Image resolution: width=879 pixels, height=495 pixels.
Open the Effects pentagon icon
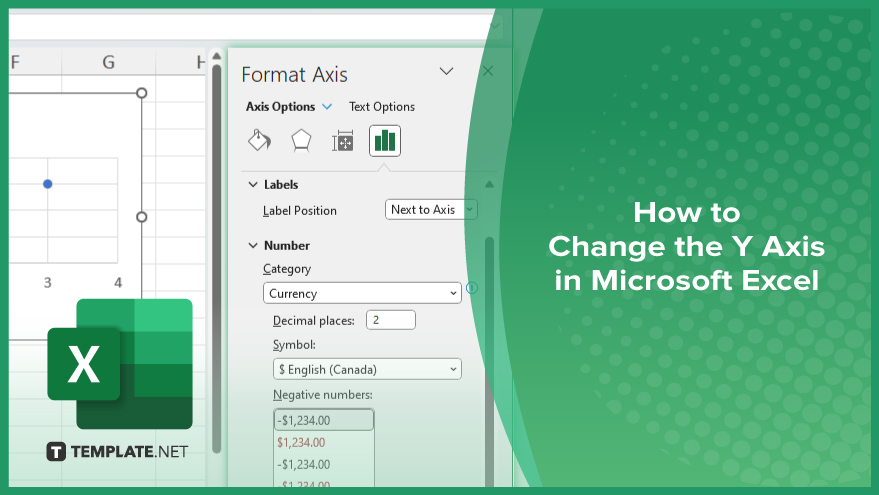(301, 141)
